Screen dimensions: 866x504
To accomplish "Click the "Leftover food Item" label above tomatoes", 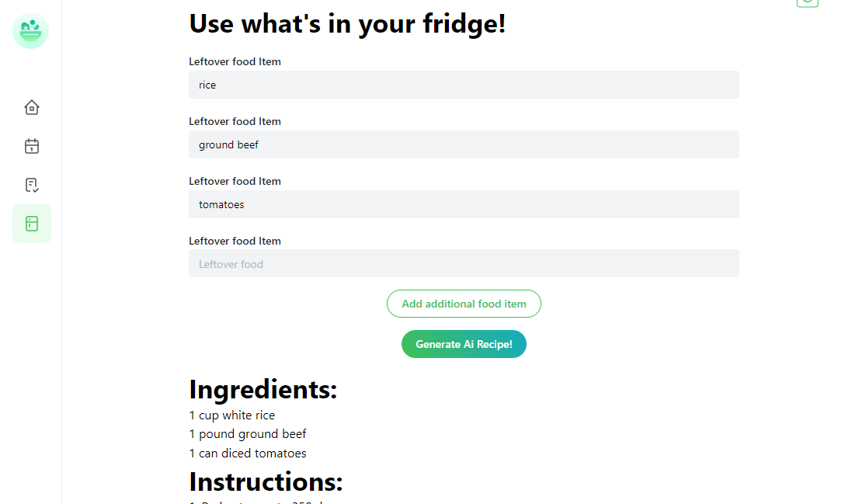I will tap(235, 181).
